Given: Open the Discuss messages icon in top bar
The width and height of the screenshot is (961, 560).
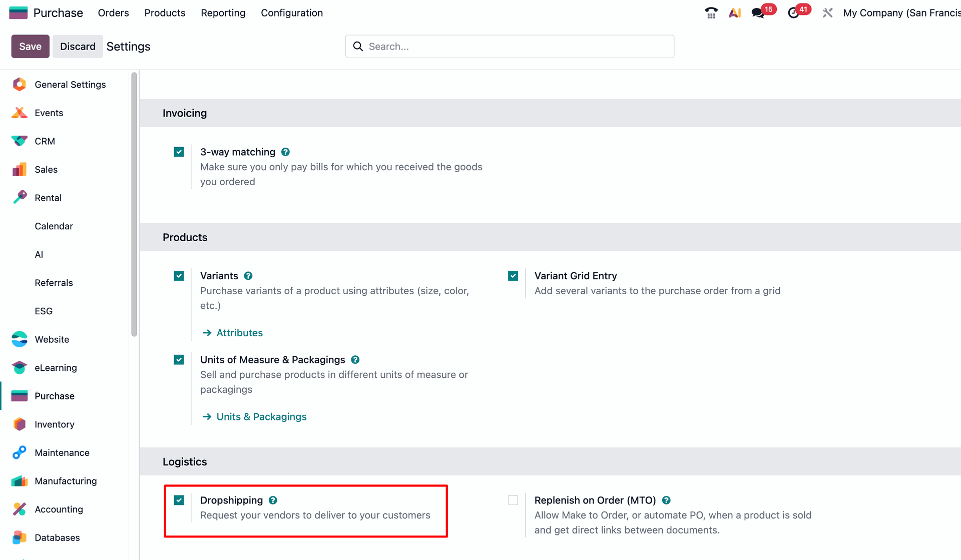Looking at the screenshot, I should click(x=757, y=13).
